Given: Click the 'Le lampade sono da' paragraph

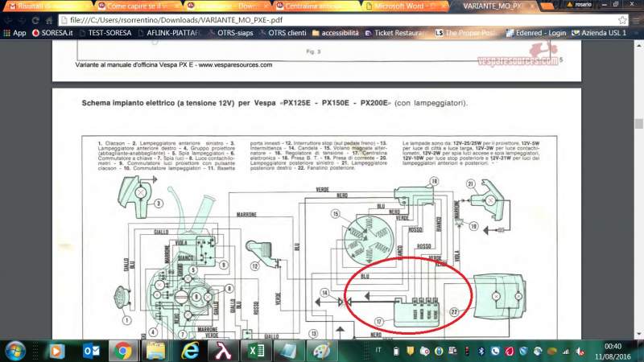Looking at the screenshot, I should 471,153.
